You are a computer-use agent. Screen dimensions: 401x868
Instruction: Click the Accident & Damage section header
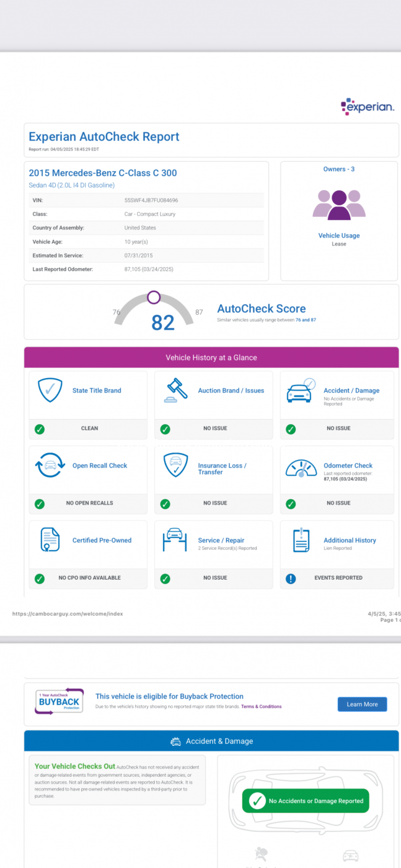(211, 742)
